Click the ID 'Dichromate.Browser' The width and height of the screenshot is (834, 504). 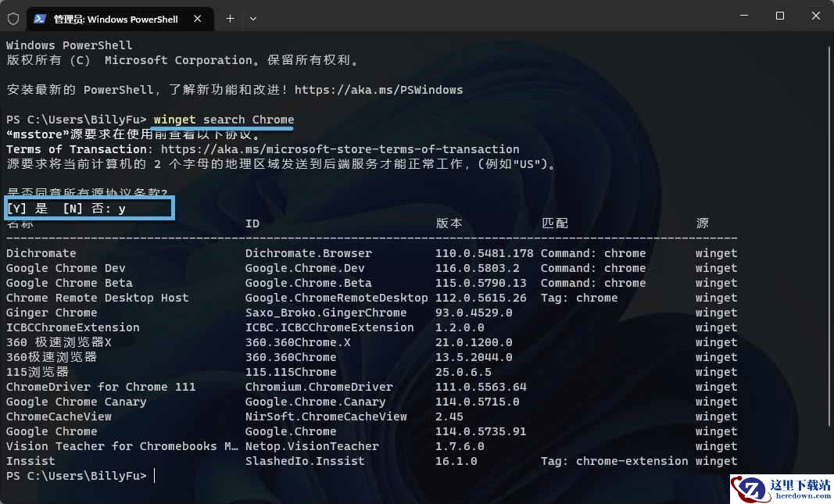[x=309, y=254]
